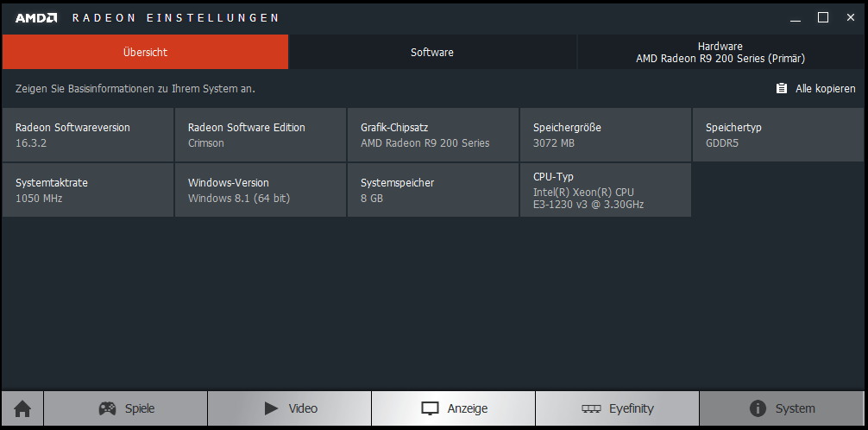Open the Anzeige section label
This screenshot has width=868, height=430.
(467, 409)
